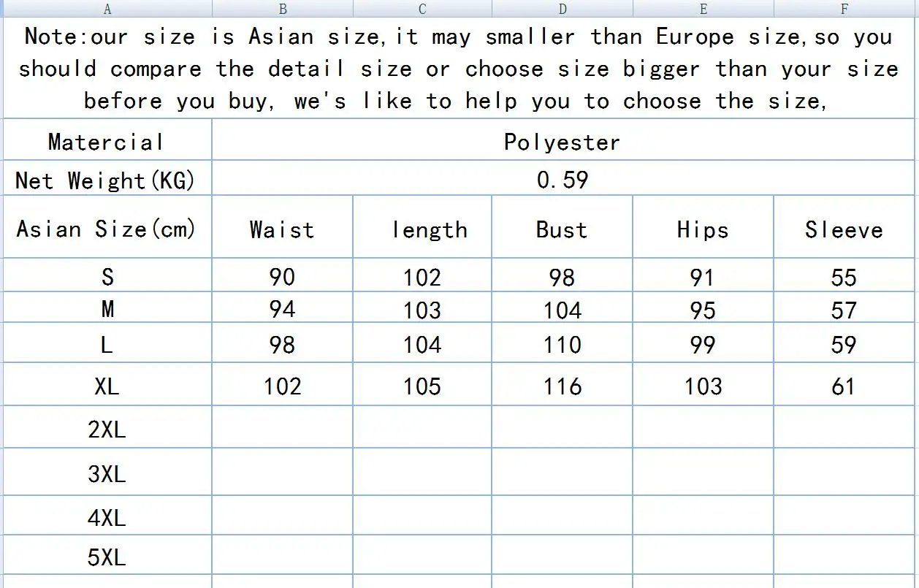Select column A header
This screenshot has height=588, width=919.
click(107, 9)
